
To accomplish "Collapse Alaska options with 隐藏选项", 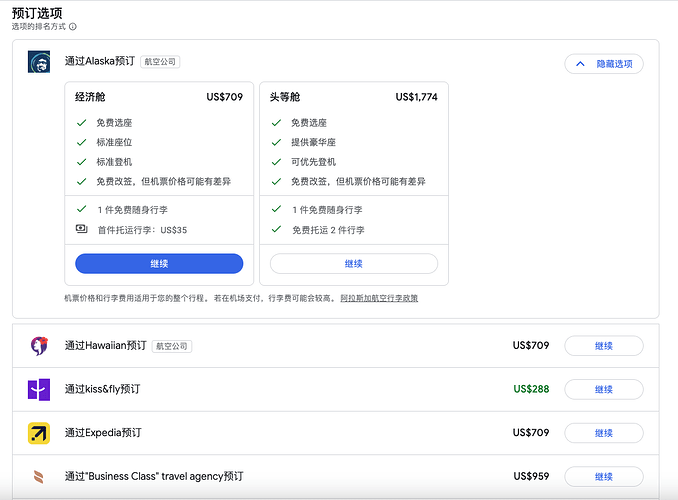I will pyautogui.click(x=604, y=64).
